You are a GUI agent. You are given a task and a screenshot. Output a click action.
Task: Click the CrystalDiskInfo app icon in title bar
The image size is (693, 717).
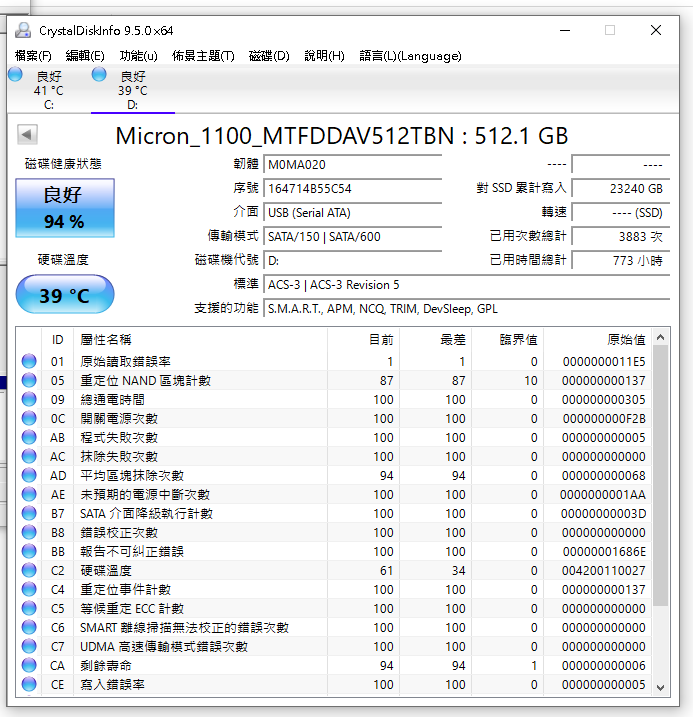(x=23, y=31)
